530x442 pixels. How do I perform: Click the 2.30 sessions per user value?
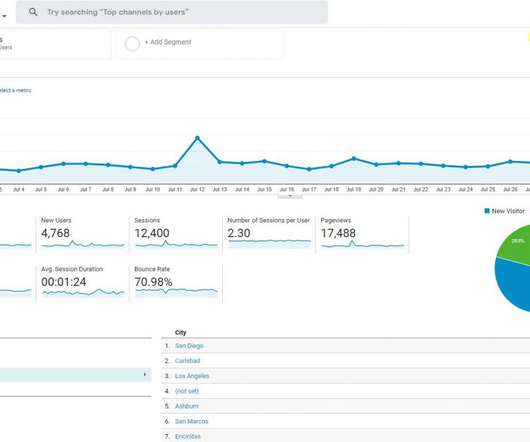239,233
